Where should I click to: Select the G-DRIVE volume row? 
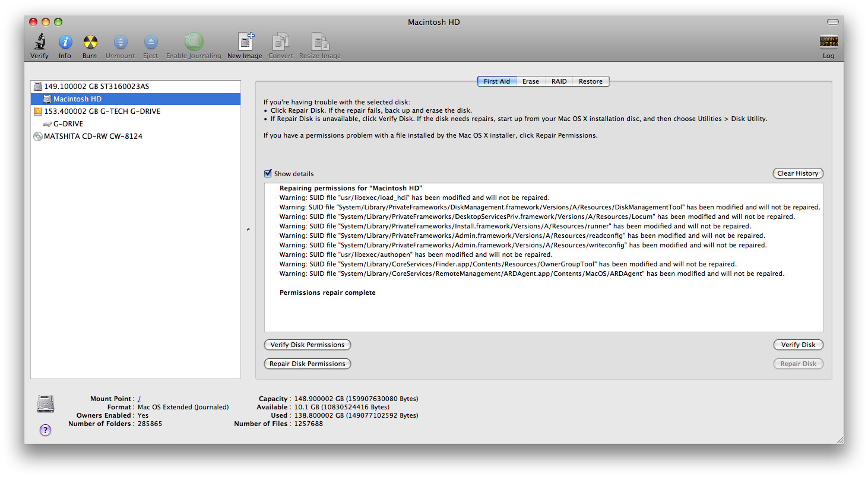click(136, 124)
